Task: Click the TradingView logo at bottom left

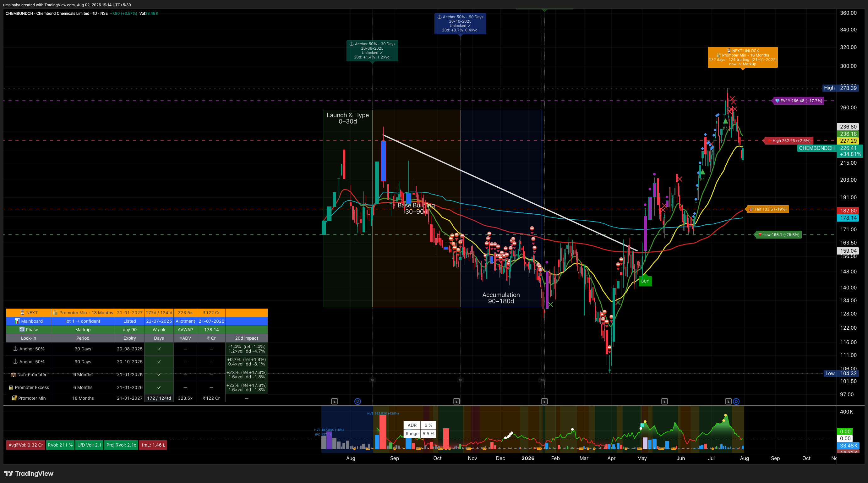Action: 29,474
